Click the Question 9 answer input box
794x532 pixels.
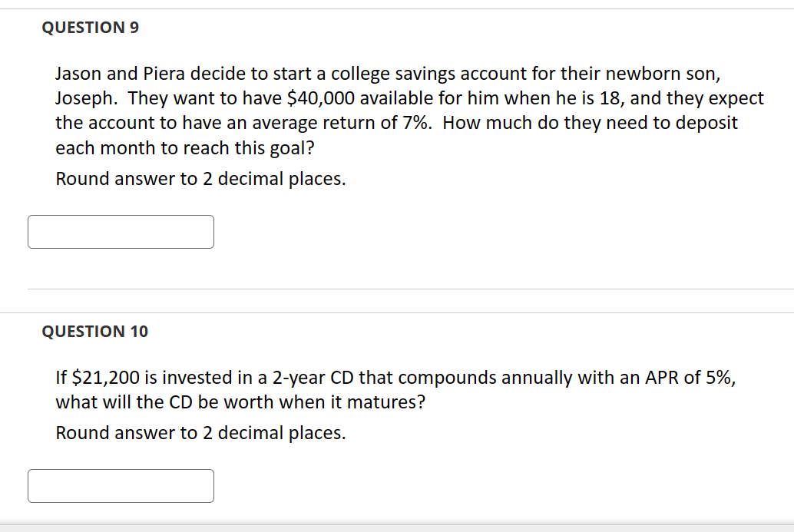[x=121, y=232]
